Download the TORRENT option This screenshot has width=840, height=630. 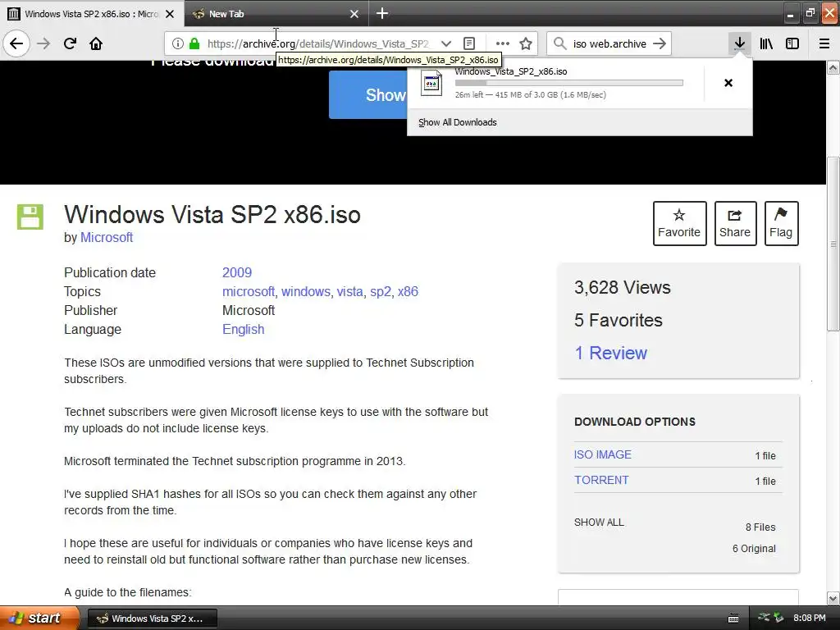[601, 480]
